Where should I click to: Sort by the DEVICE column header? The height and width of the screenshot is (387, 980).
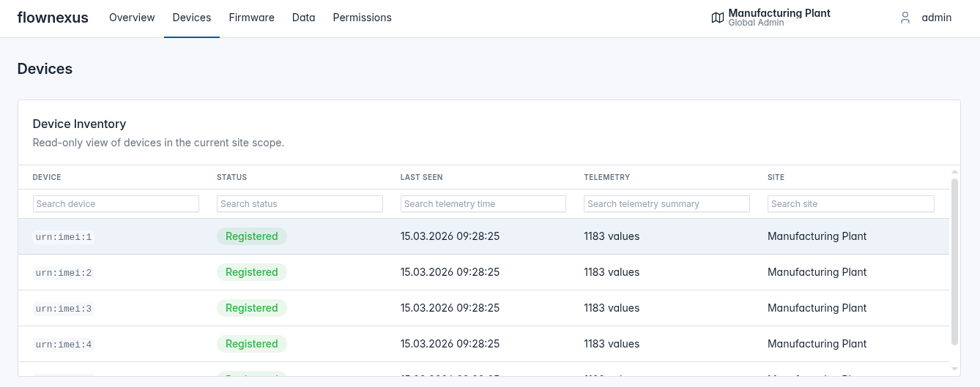click(x=47, y=178)
